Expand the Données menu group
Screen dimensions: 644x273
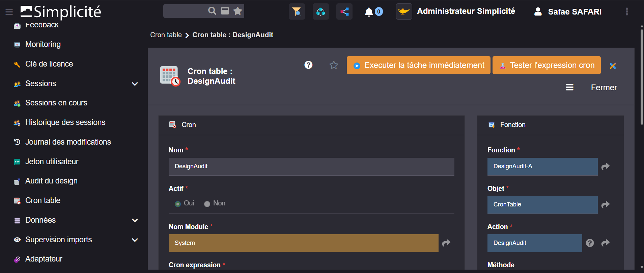135,220
